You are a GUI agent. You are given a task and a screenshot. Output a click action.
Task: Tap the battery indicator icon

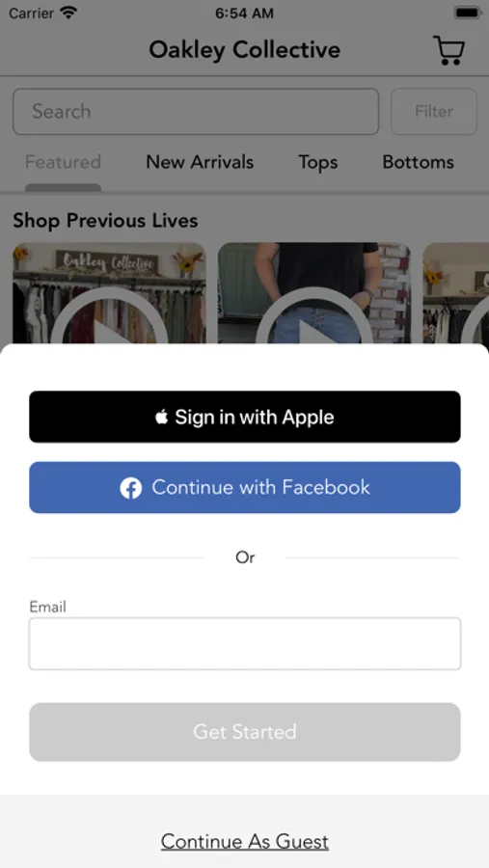[x=467, y=13]
